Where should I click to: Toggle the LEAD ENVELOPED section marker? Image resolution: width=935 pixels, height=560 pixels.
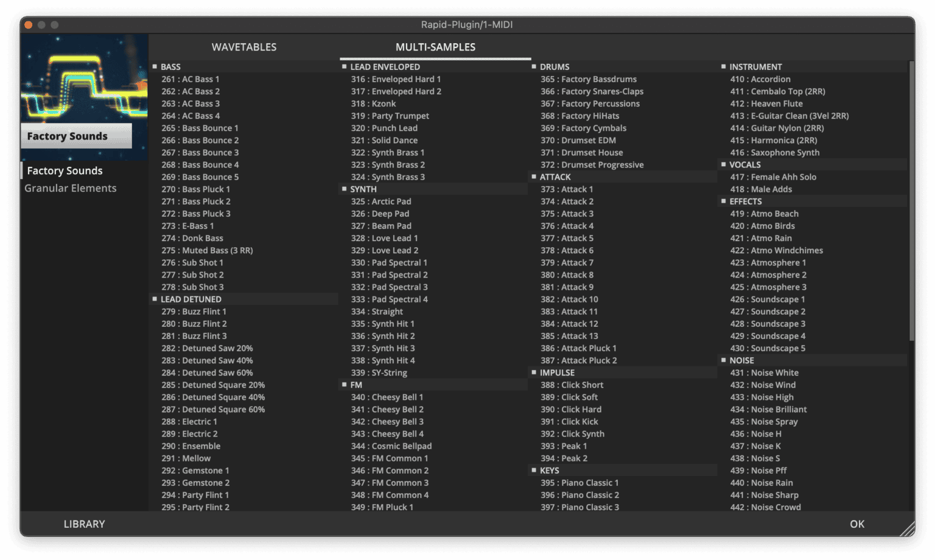[x=344, y=66]
